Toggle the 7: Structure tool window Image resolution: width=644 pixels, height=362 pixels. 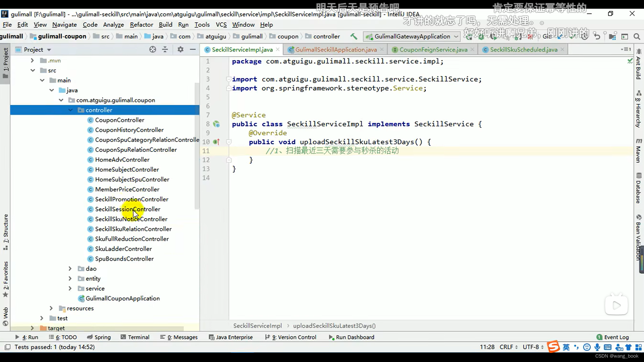tap(5, 232)
